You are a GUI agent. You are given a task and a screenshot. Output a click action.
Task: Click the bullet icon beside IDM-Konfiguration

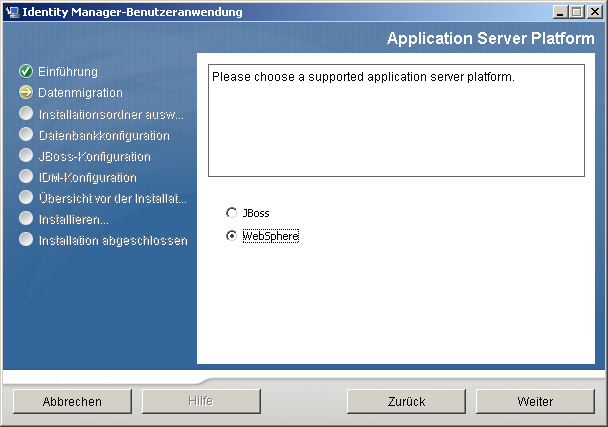click(26, 177)
